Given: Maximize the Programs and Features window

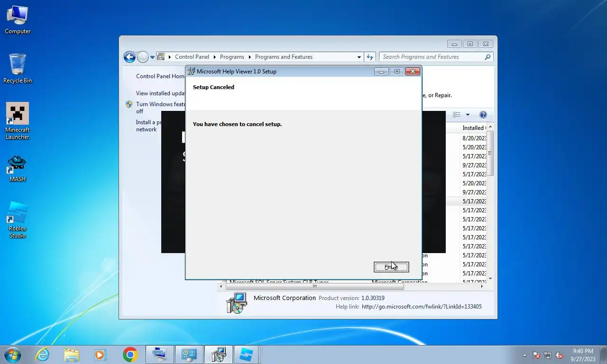Looking at the screenshot, I should click(470, 44).
